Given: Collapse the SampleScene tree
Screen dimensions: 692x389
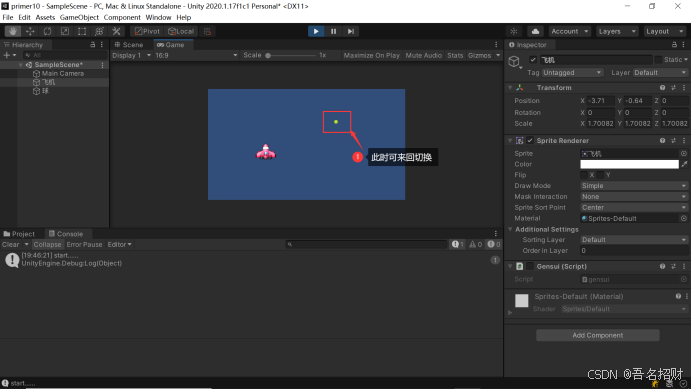Looking at the screenshot, I should pos(21,65).
